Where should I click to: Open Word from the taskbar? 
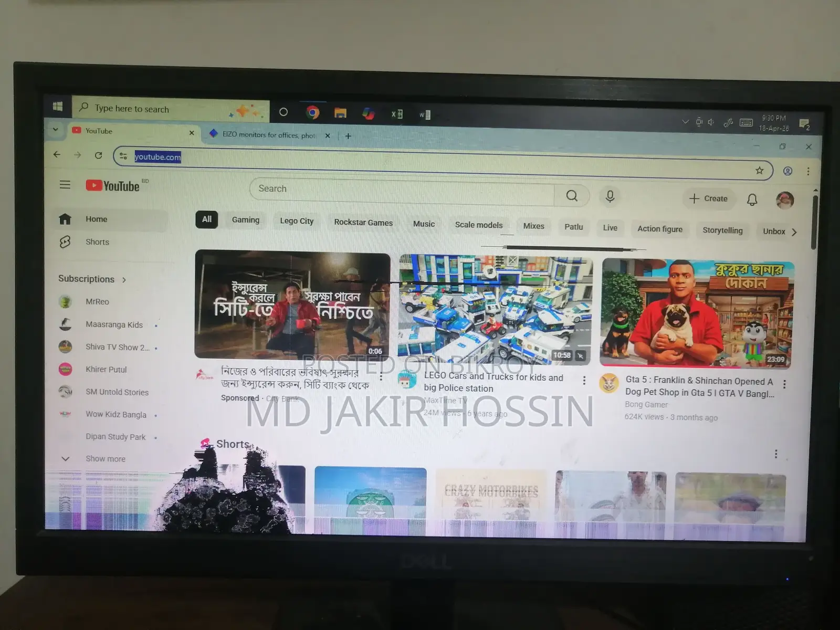coord(425,114)
